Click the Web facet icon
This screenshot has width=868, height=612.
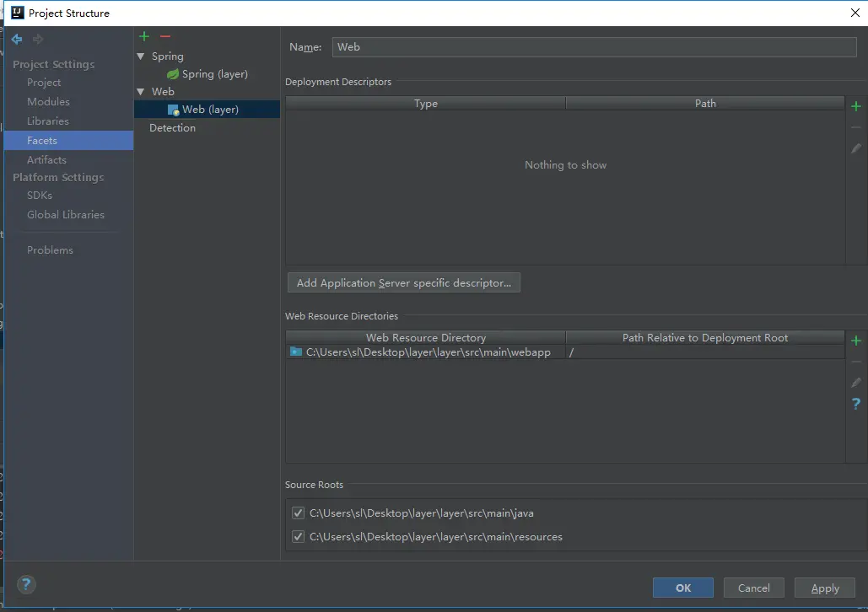click(x=173, y=110)
